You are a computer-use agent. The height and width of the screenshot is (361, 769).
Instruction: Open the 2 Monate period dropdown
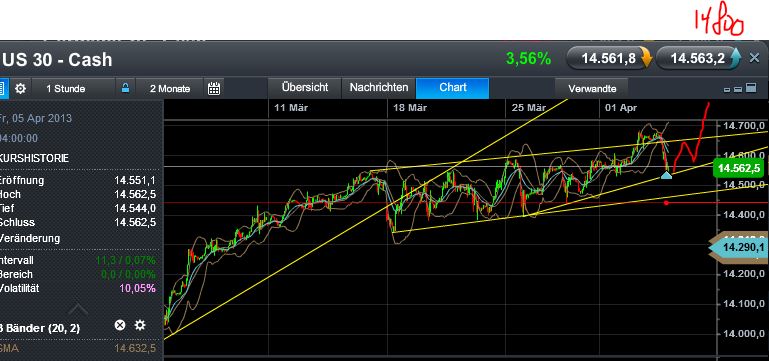coord(170,89)
